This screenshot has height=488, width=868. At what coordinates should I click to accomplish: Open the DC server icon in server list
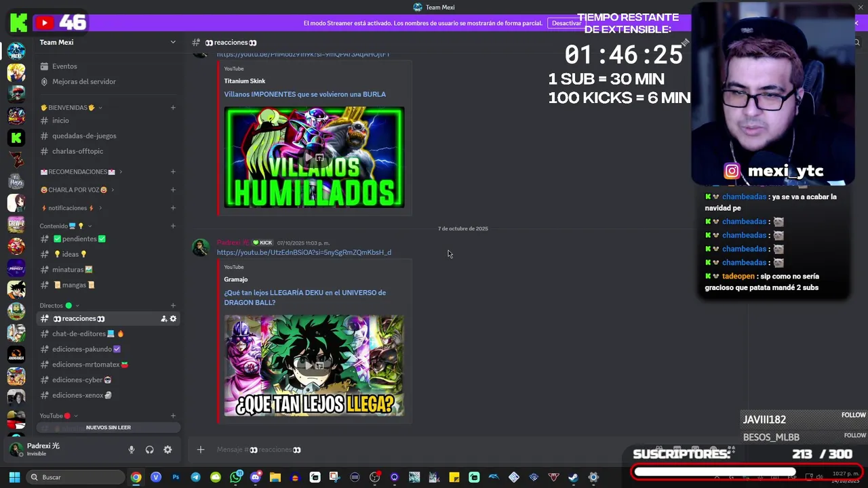[16, 311]
